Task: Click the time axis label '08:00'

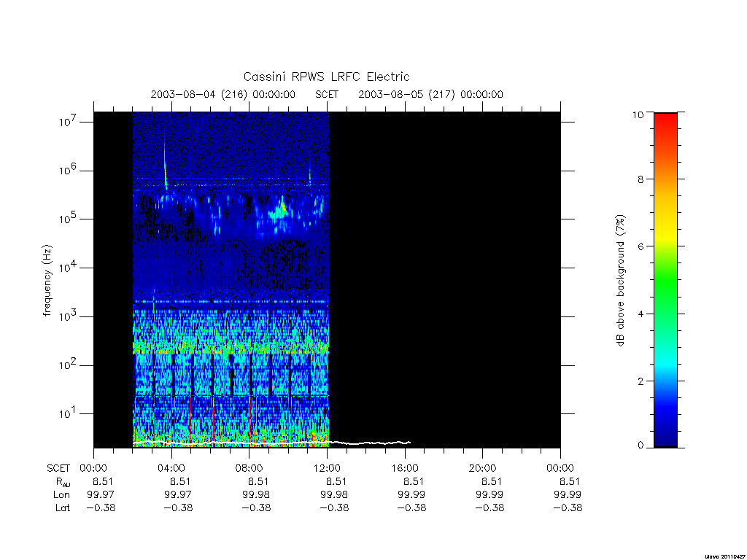Action: [x=249, y=468]
